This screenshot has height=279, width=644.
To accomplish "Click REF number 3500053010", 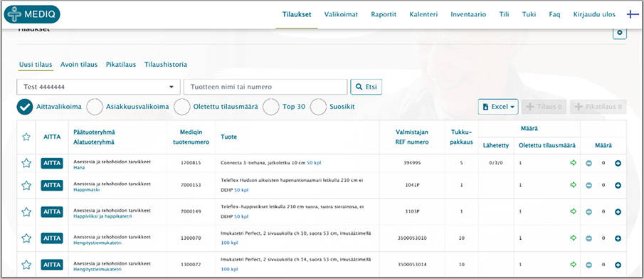I will (412, 238).
